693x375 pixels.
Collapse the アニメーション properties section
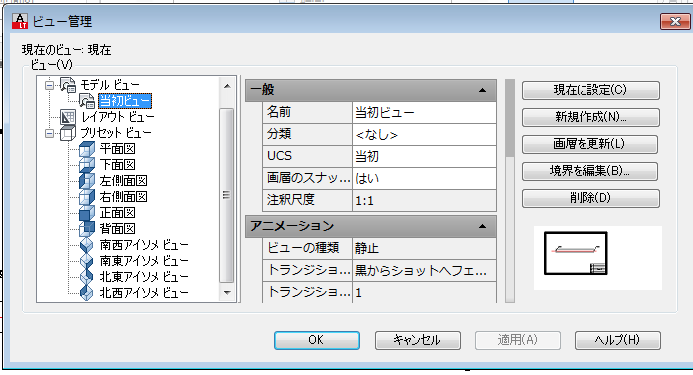(482, 226)
